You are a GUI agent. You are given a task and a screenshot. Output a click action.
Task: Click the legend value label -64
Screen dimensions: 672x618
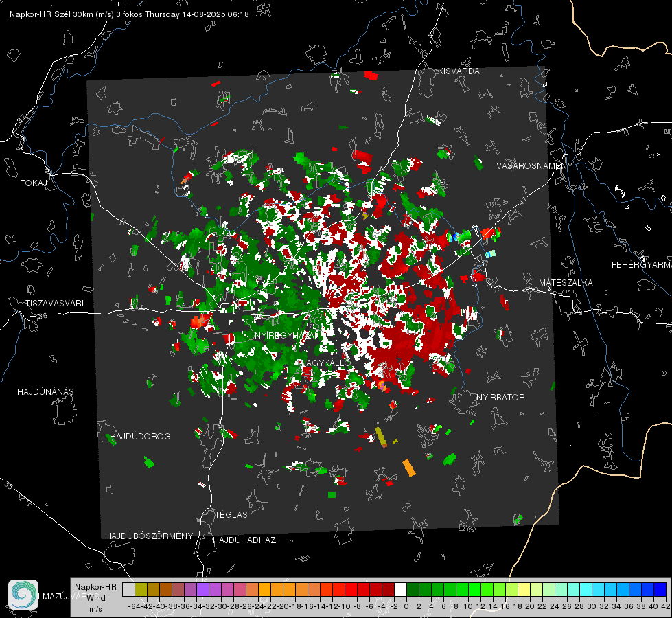134,606
